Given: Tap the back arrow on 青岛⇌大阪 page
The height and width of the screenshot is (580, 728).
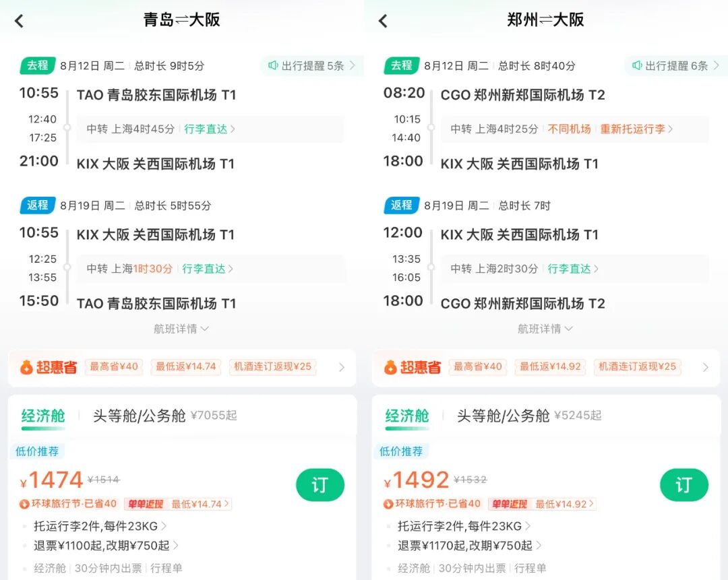Looking at the screenshot, I should tap(18, 21).
